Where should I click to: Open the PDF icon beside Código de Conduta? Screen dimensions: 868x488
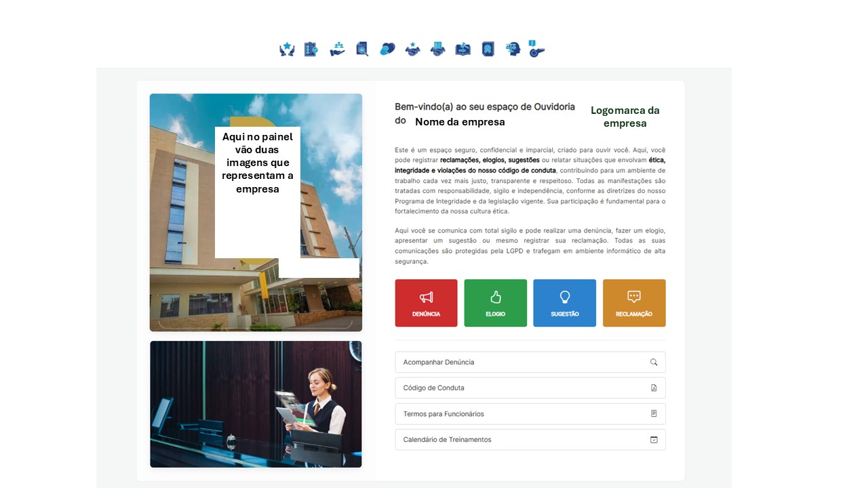click(x=654, y=388)
